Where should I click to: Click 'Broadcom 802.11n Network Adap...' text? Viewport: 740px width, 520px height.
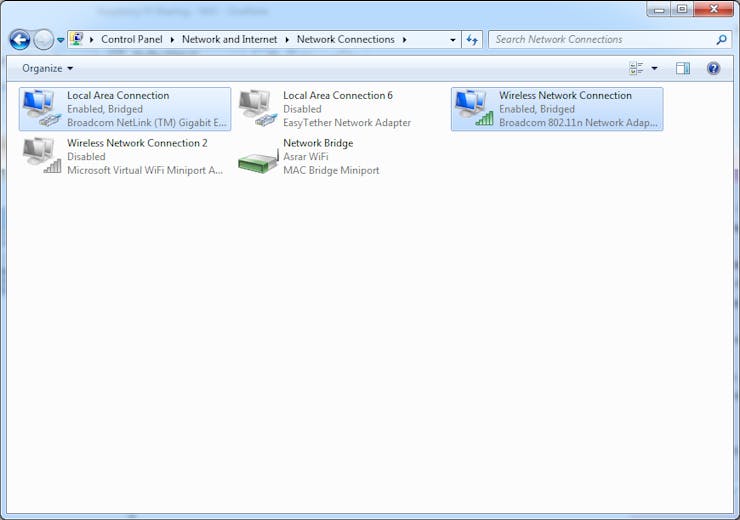[578, 123]
